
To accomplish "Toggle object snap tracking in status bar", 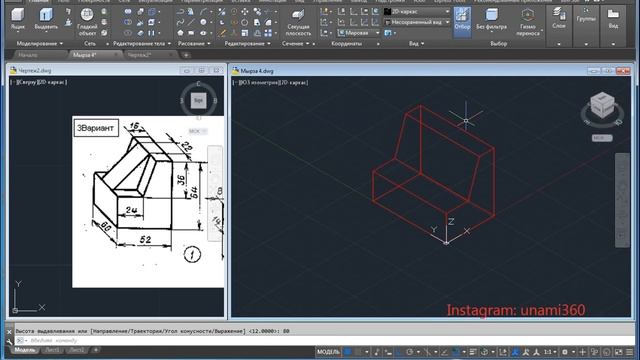I will [445, 352].
